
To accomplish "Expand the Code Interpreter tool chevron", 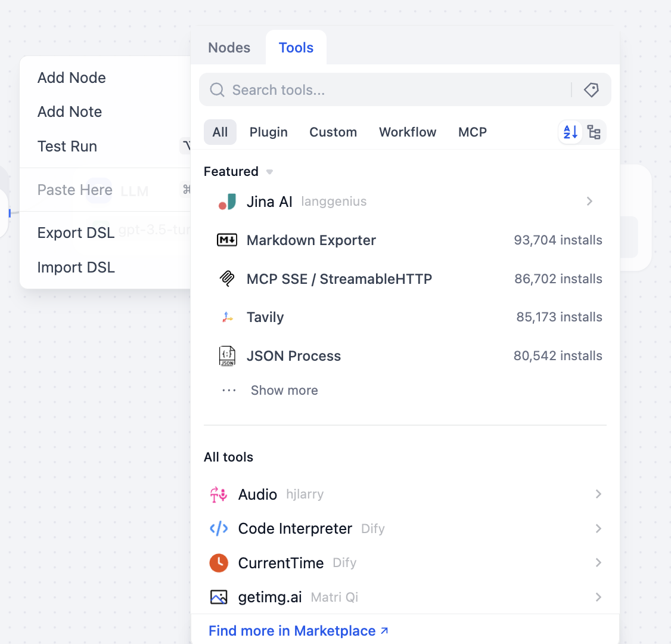I will pos(598,528).
